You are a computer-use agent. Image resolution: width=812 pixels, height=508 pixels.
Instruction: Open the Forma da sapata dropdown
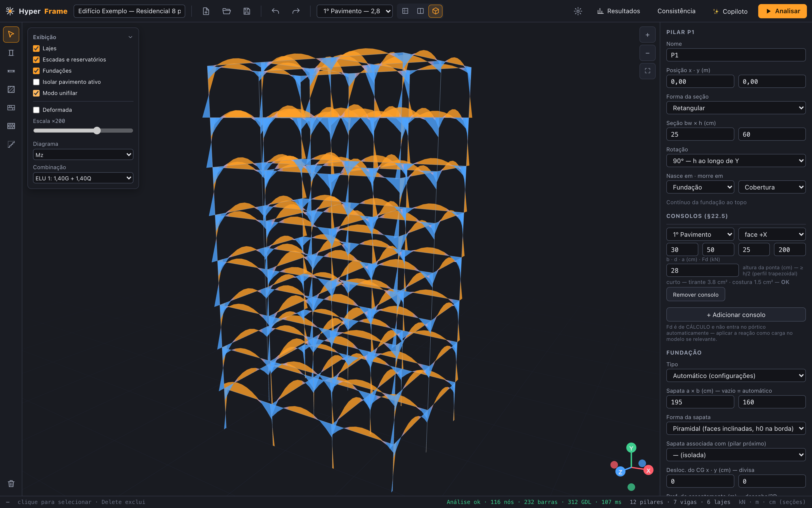[x=736, y=428]
